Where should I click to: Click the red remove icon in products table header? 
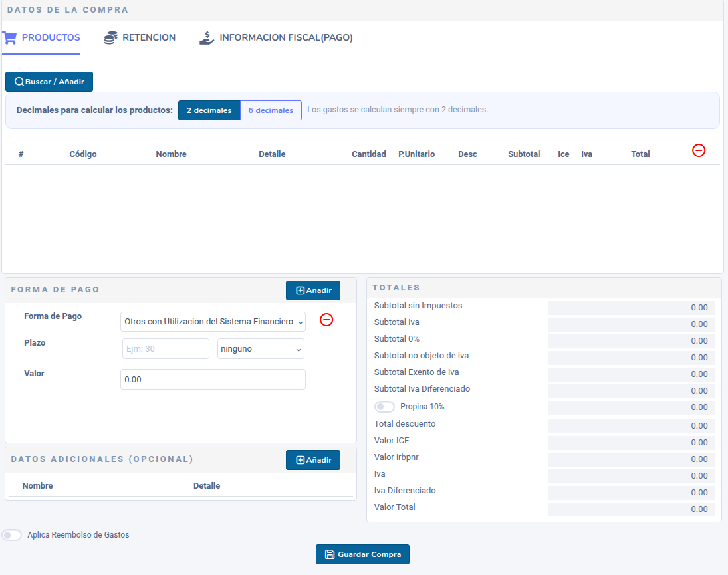698,150
